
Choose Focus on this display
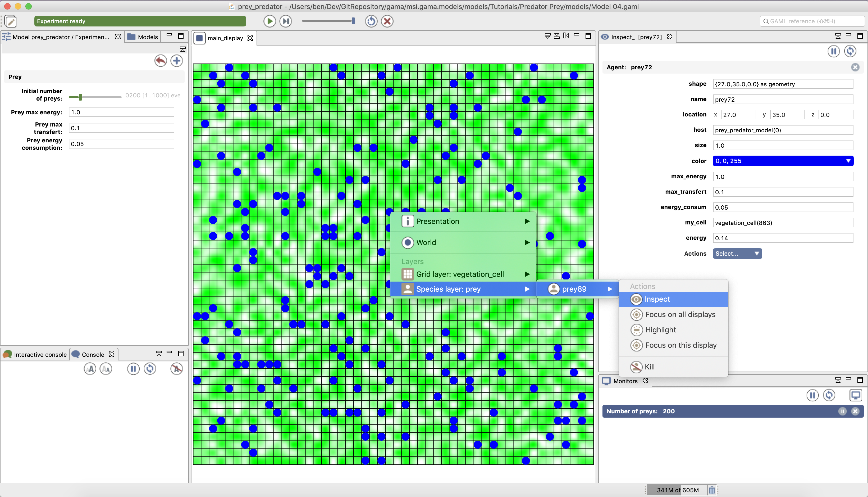pyautogui.click(x=674, y=345)
